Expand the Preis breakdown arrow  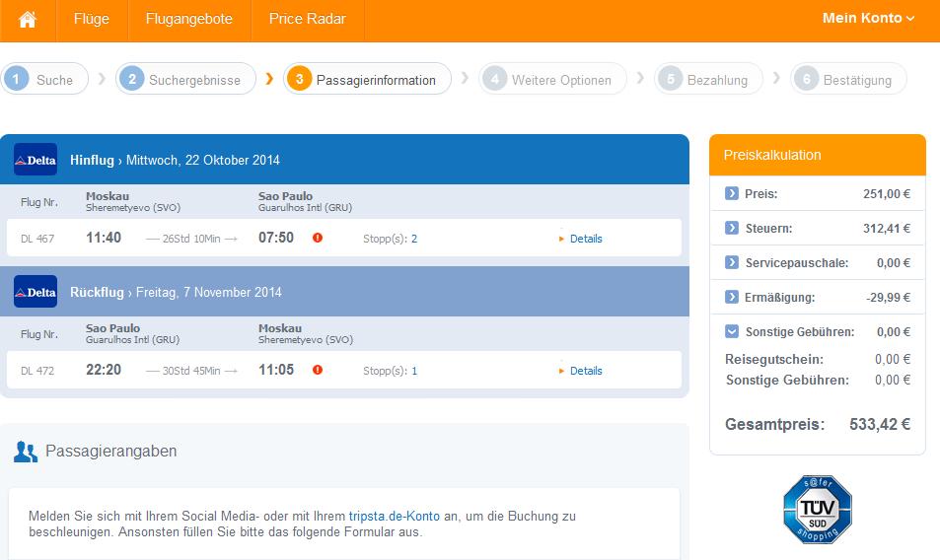tap(731, 193)
